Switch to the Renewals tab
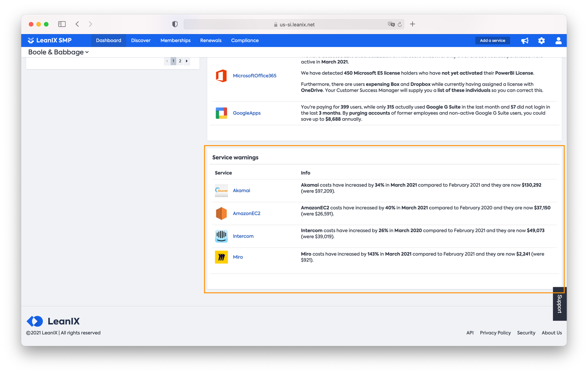Screen dimensions: 588x374 tap(211, 41)
